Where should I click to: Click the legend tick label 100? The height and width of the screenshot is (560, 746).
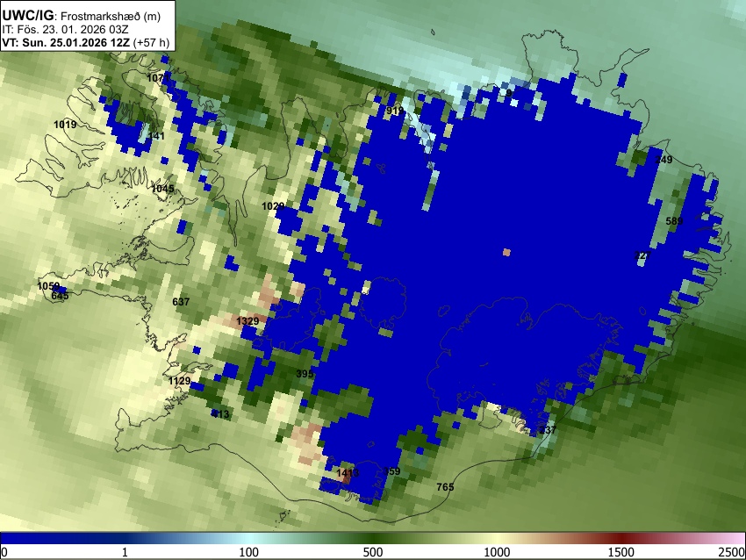[249, 552]
